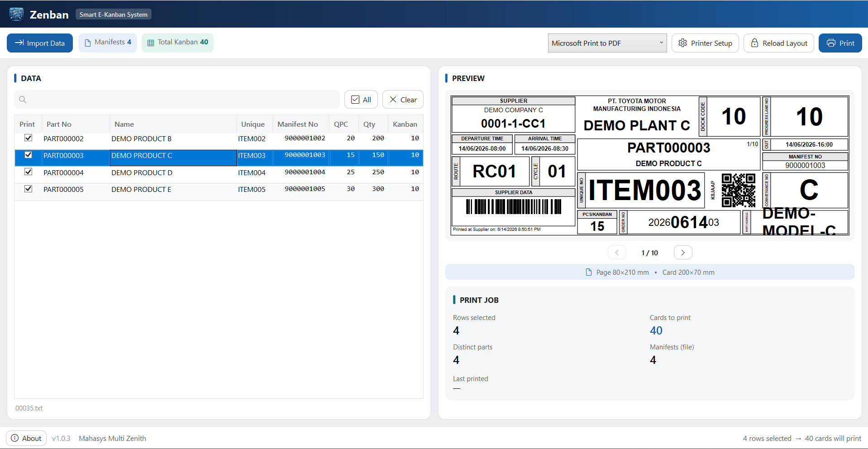Click version label v1.0.3
The width and height of the screenshot is (868, 449).
tap(61, 438)
